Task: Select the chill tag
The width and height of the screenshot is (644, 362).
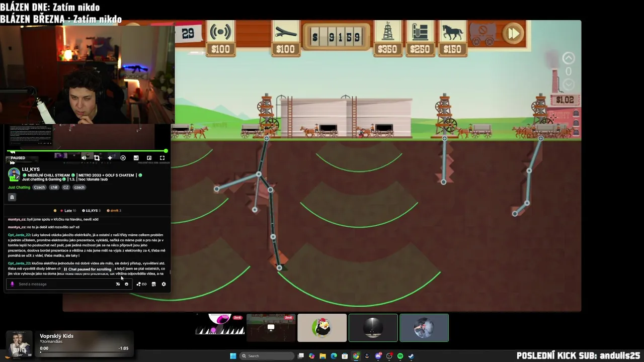Action: (54, 187)
